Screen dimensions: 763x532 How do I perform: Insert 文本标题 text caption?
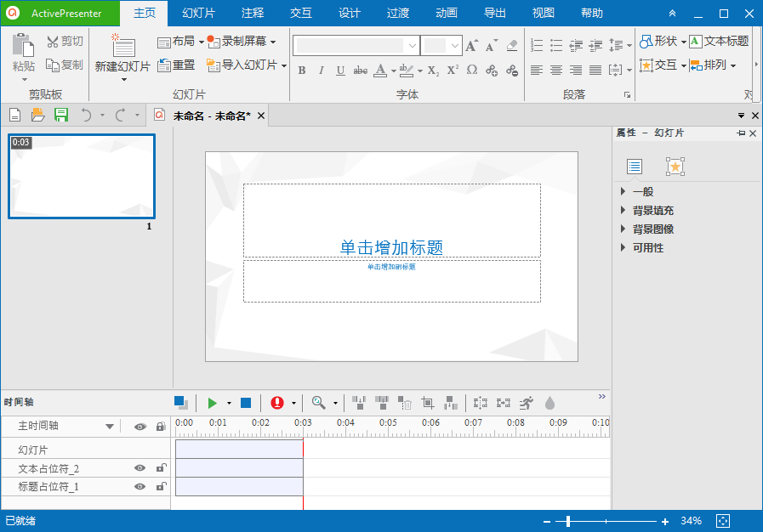pos(720,42)
